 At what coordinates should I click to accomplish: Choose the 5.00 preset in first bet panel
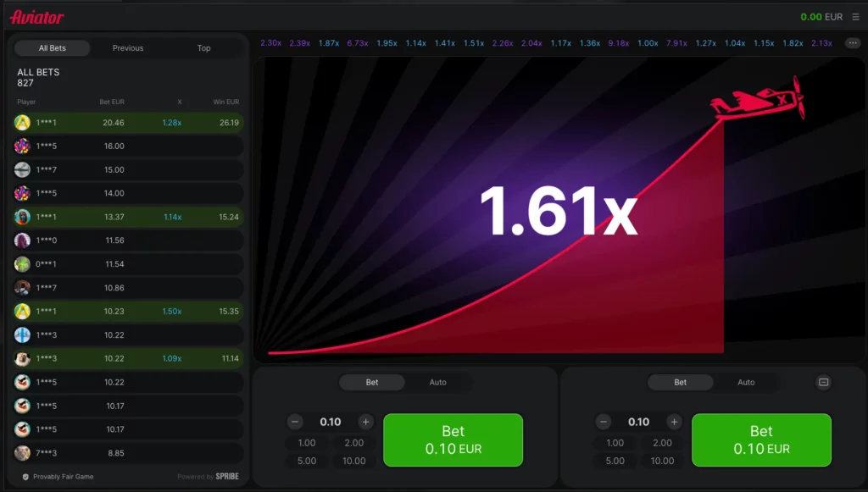(x=307, y=461)
